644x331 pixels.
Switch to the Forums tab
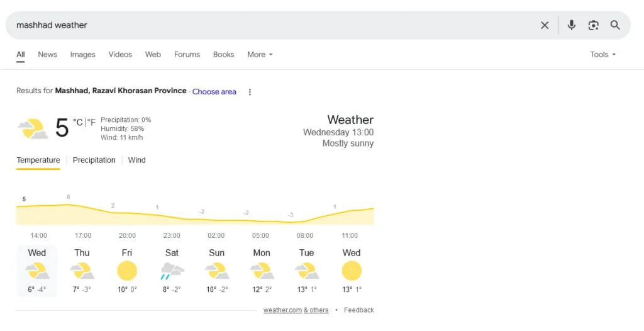point(187,54)
